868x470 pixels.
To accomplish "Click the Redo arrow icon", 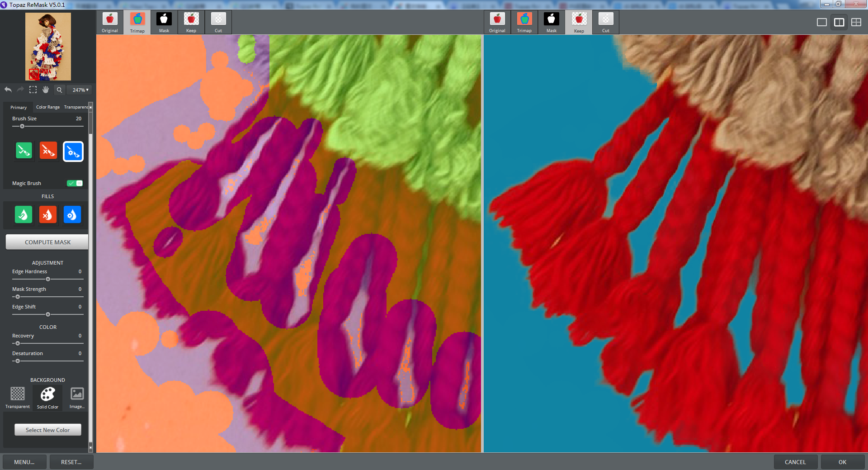I will point(20,90).
